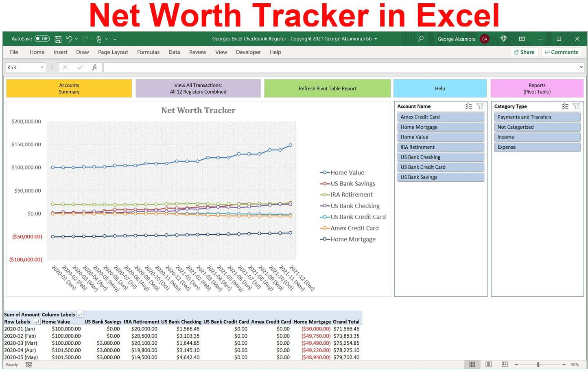Enable multi-select in the Account Name slicer
Viewport: 588px width, 372px height.
[469, 106]
